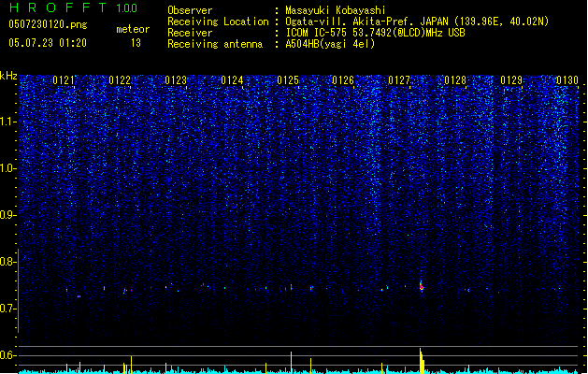Click the 0127 time marker
The height and width of the screenshot is (374, 588).
click(x=399, y=80)
